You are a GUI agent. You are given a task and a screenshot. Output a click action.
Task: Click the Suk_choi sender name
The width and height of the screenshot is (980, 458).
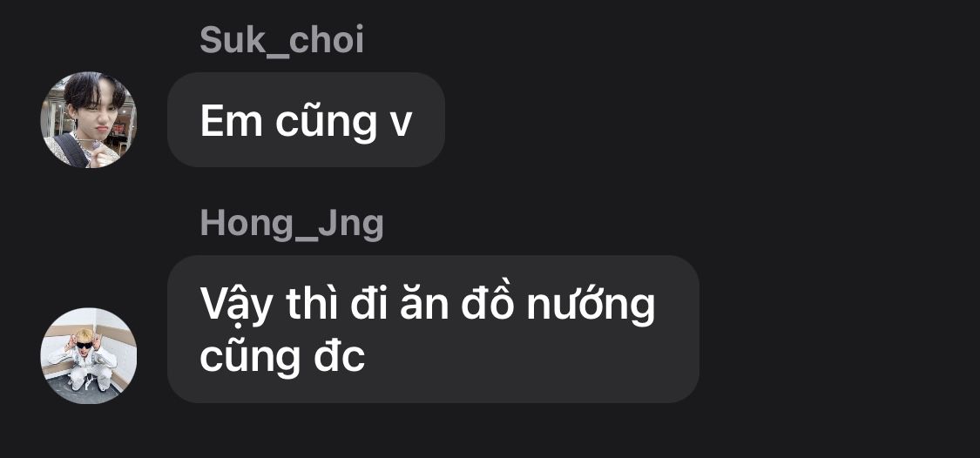281,41
